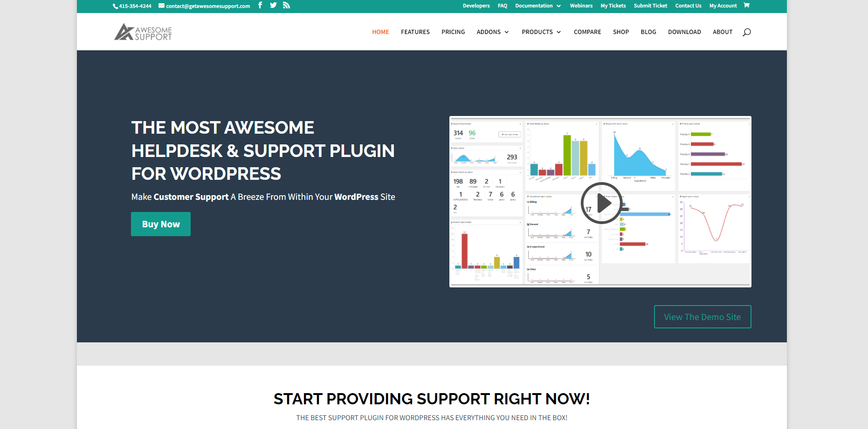Switch to the FEATURES page
868x429 pixels.
point(415,32)
